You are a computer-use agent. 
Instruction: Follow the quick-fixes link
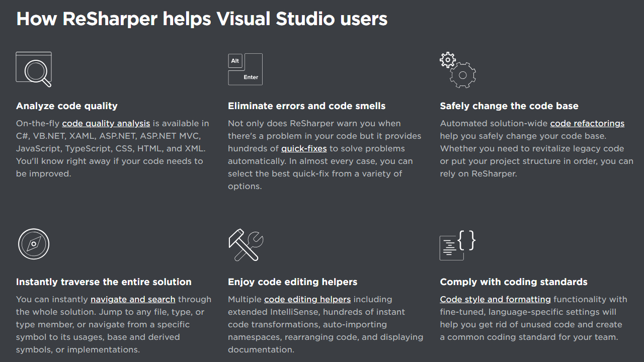[x=304, y=148]
